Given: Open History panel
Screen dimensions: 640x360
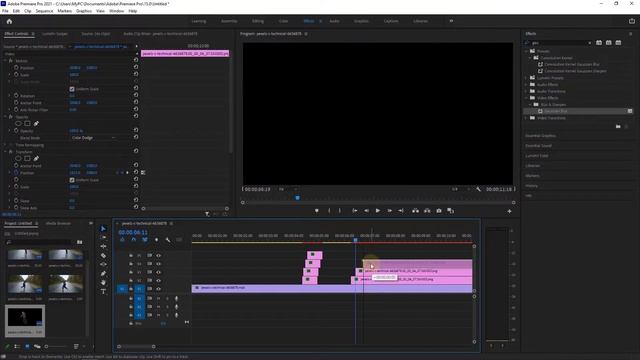Looking at the screenshot, I should 531,186.
